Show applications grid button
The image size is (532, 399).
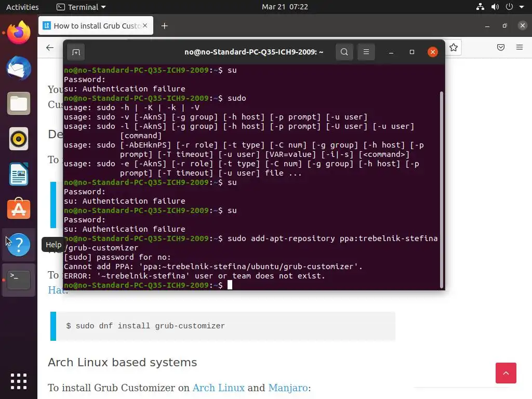[x=19, y=381]
